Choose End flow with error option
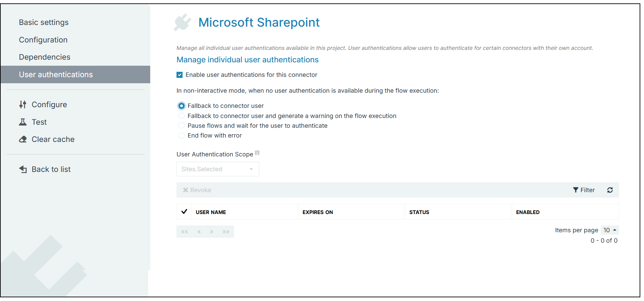Image resolution: width=644 pixels, height=301 pixels. pyautogui.click(x=181, y=135)
